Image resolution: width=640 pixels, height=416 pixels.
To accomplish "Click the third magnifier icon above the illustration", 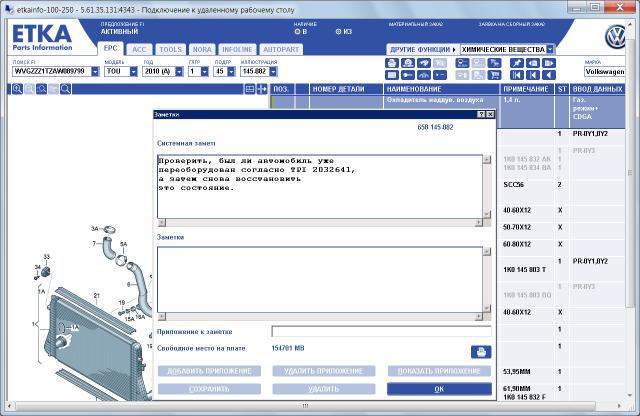I will [x=42, y=89].
